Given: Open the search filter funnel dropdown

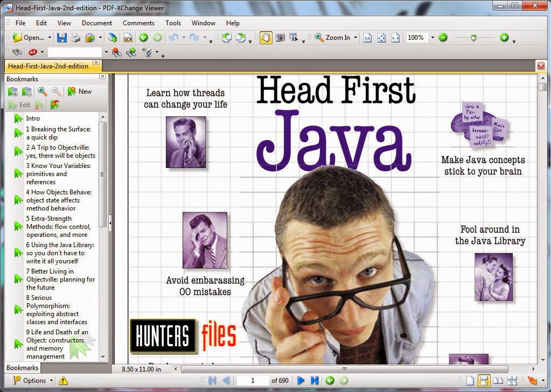Looking at the screenshot, I should pos(157,52).
